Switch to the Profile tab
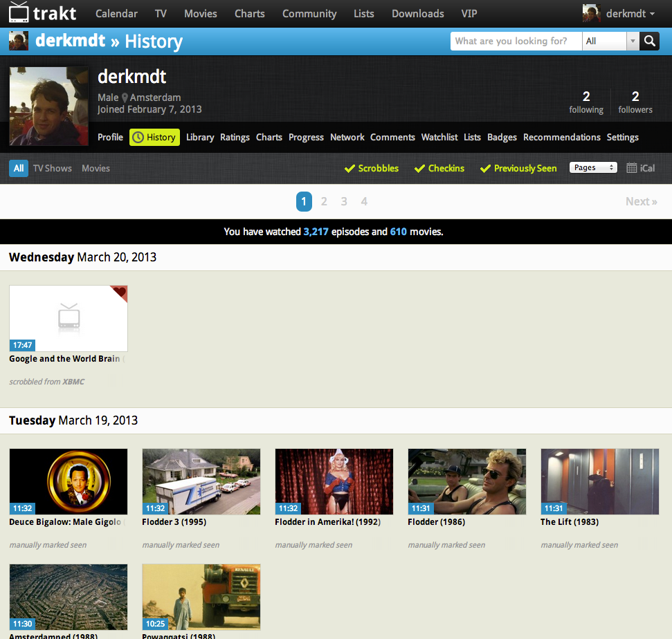672x639 pixels. coord(110,137)
